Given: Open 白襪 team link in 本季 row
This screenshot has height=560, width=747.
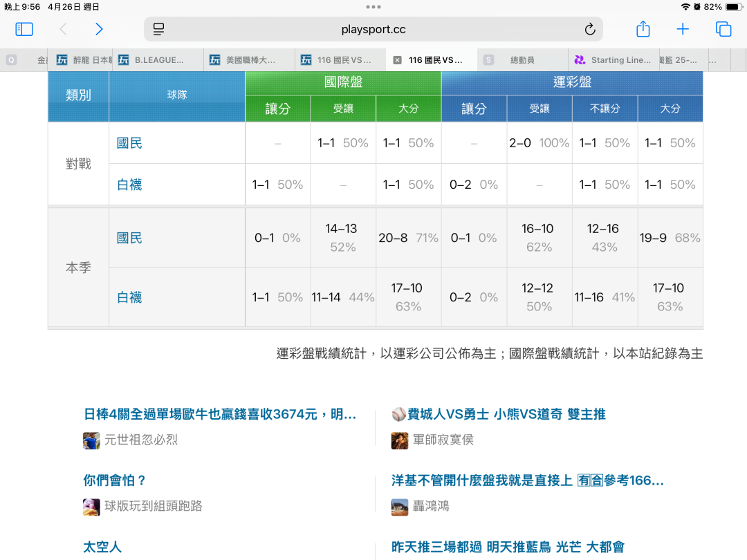Looking at the screenshot, I should (x=129, y=297).
